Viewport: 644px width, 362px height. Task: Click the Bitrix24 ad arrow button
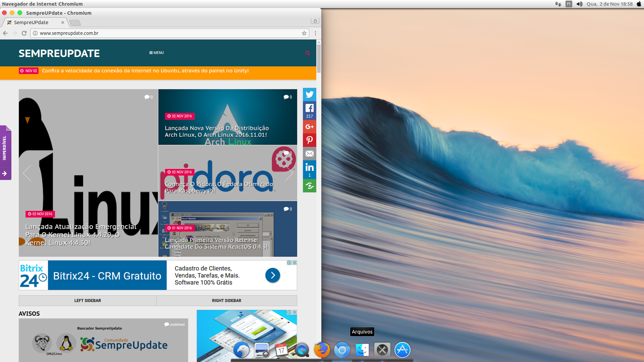[272, 275]
